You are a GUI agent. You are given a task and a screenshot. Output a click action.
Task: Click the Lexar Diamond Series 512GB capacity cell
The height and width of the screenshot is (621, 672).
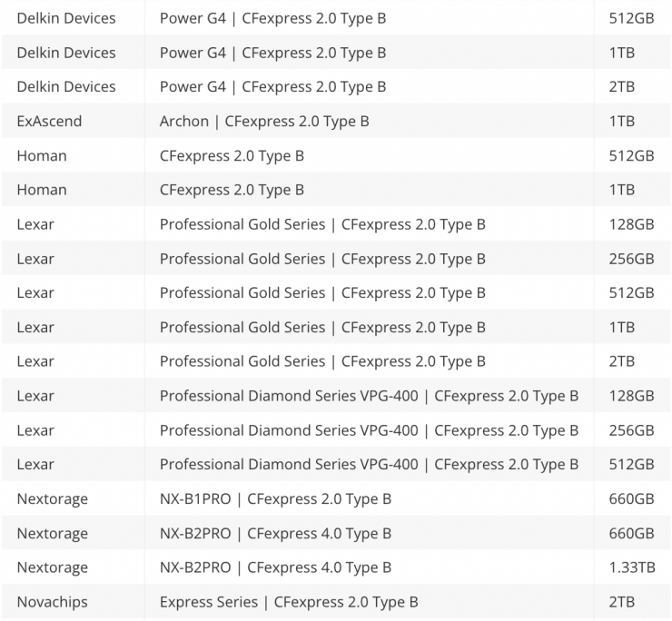point(631,464)
